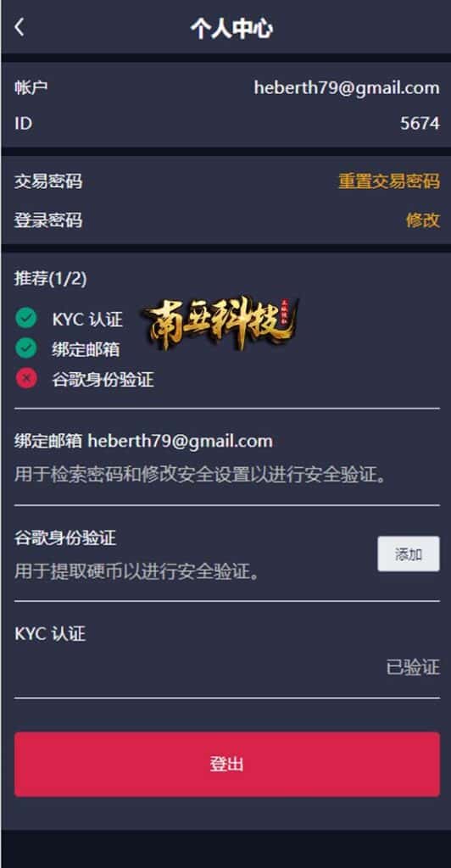451x868 pixels.
Task: Select the 登录密码 row label
Action: pos(48,220)
